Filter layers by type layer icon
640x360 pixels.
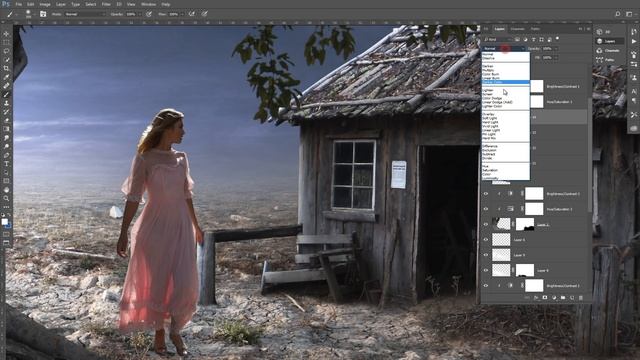pos(533,40)
